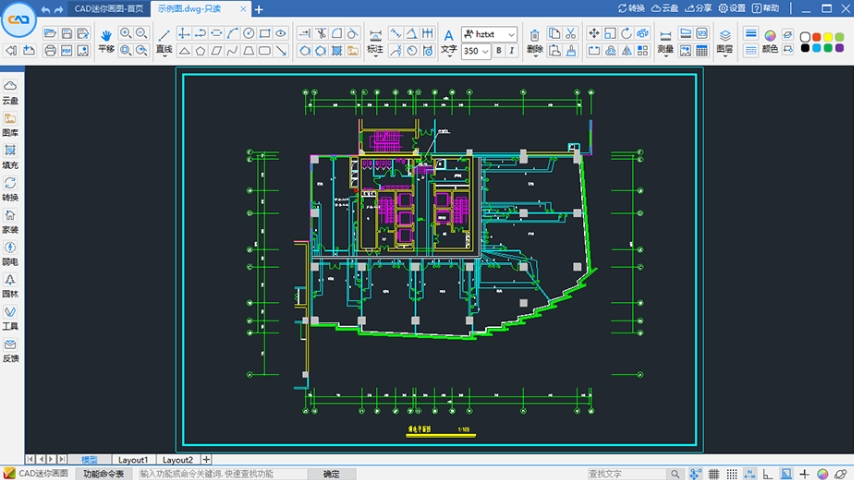The image size is (854, 480).
Task: Select the circle drawing tool
Action: 248,34
